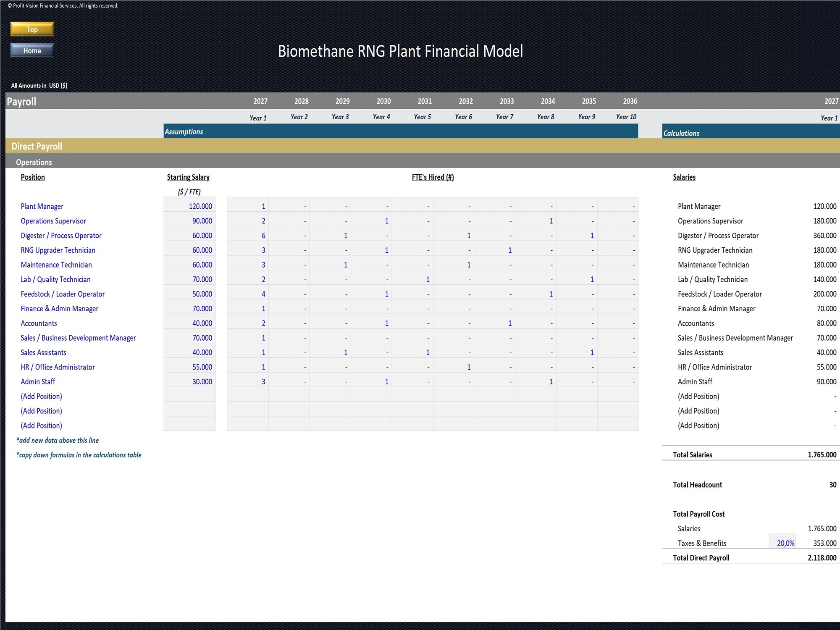Click the Accountants Year 7 FTE cell
This screenshot has width=840, height=630.
(x=494, y=323)
